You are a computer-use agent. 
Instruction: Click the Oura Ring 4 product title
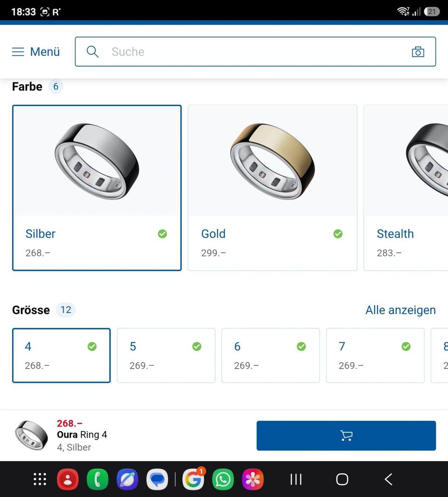pos(82,435)
